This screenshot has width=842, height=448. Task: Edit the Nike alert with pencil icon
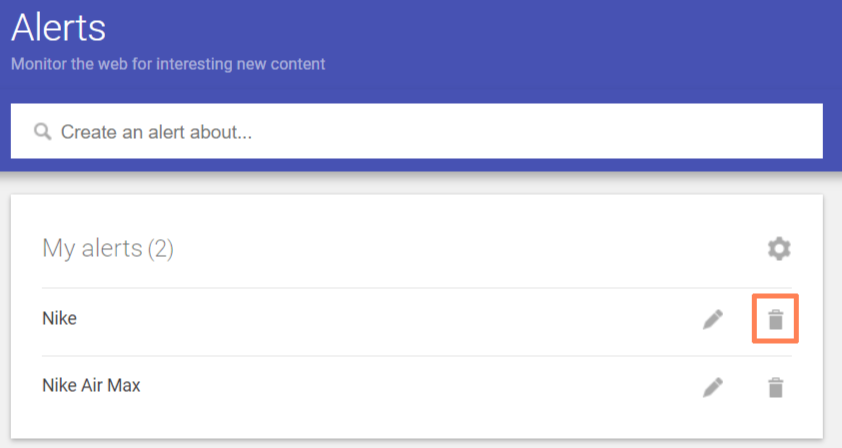tap(712, 320)
